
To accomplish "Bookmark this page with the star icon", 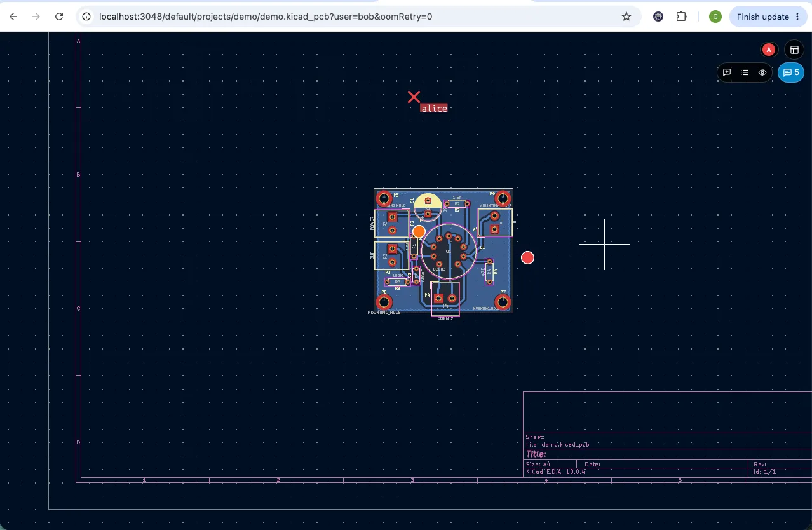I will point(626,17).
